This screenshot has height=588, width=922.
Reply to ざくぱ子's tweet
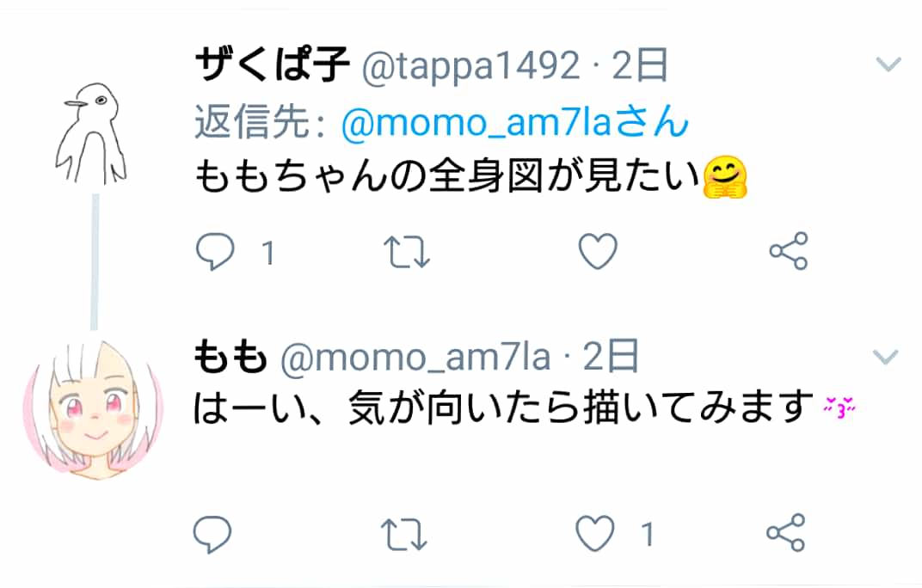(x=215, y=252)
